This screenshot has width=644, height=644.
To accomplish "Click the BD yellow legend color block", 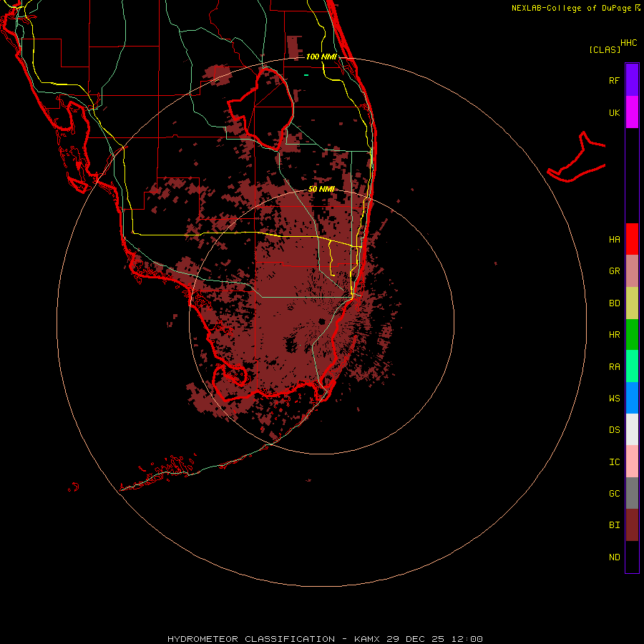I will pos(632,303).
